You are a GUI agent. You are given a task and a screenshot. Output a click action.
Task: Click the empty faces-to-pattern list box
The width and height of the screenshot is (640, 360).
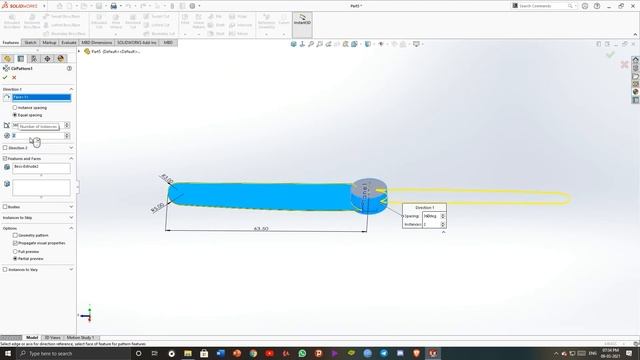coord(41,188)
